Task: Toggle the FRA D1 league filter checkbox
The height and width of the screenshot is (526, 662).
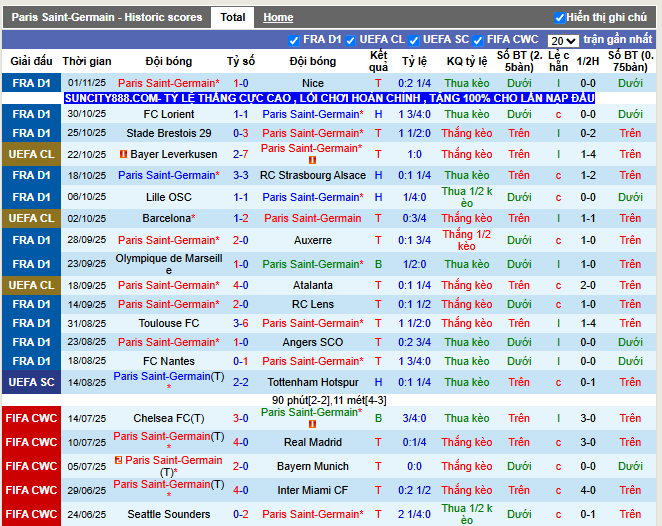Action: point(293,41)
